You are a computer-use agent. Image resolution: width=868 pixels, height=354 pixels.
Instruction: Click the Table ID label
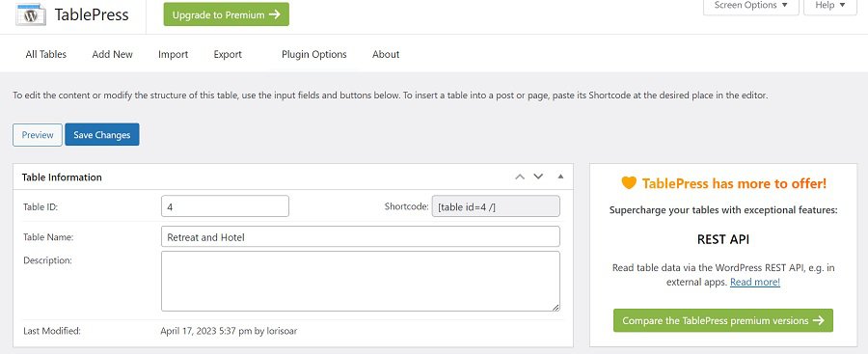click(41, 206)
